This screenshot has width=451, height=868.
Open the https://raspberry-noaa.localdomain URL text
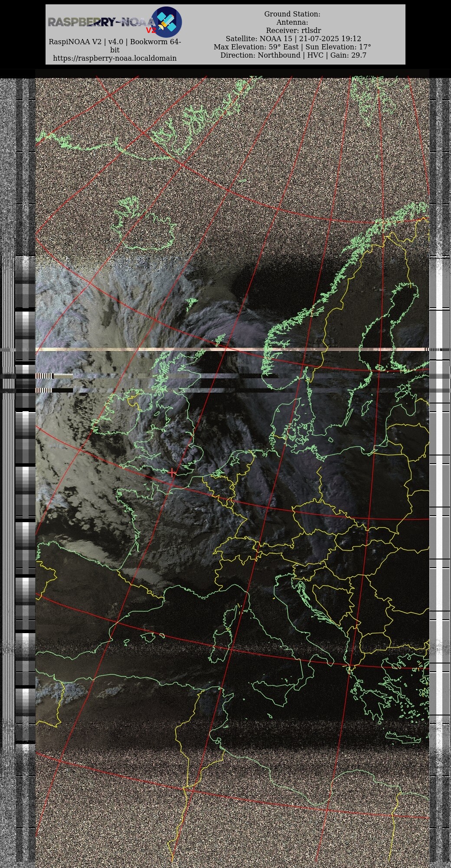pos(115,58)
